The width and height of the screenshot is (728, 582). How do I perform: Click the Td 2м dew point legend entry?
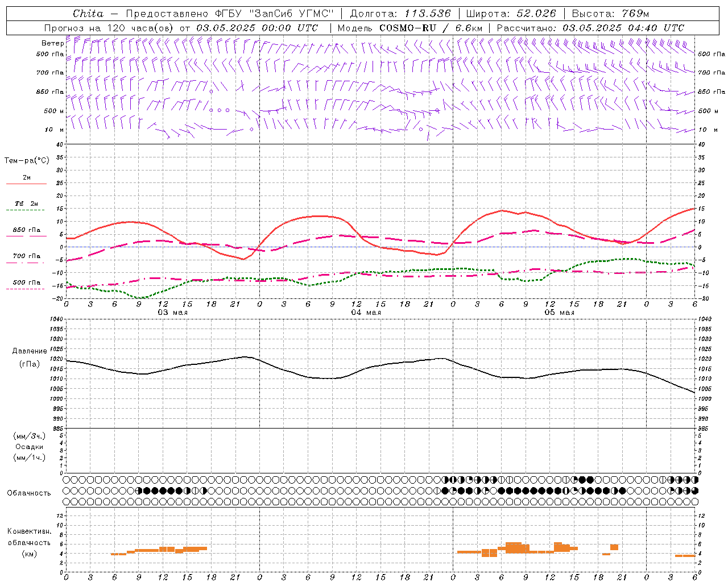26,203
